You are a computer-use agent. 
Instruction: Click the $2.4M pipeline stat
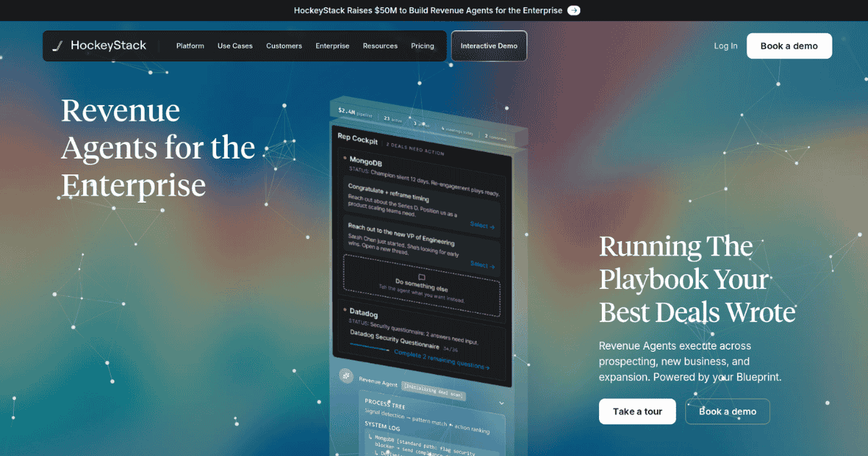[356, 112]
